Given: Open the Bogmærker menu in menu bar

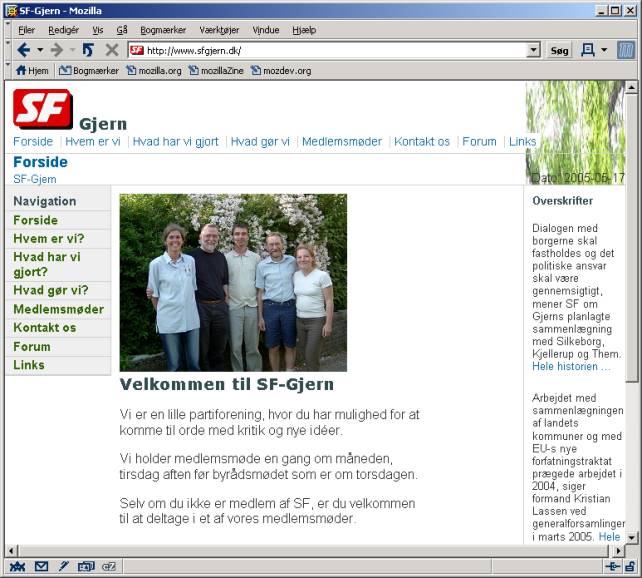Looking at the screenshot, I should tap(163, 30).
